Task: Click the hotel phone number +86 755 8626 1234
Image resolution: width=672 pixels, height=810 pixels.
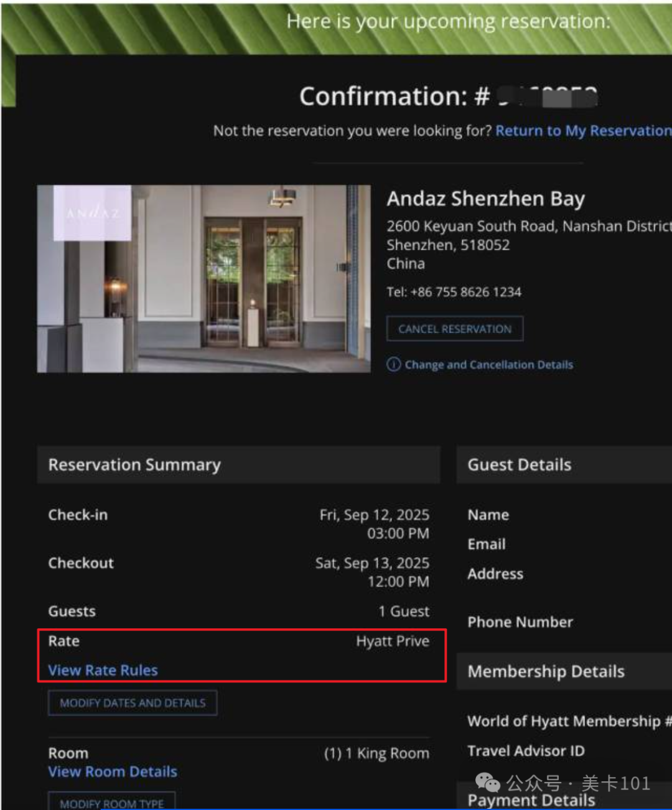Action: pos(466,292)
